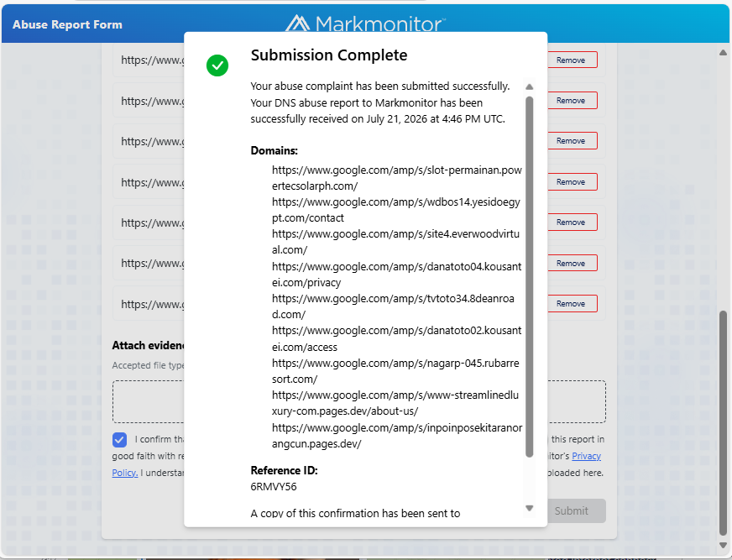Click the 'Accepted file type' hint text
Viewport: 732px width, 560px height.
[148, 365]
